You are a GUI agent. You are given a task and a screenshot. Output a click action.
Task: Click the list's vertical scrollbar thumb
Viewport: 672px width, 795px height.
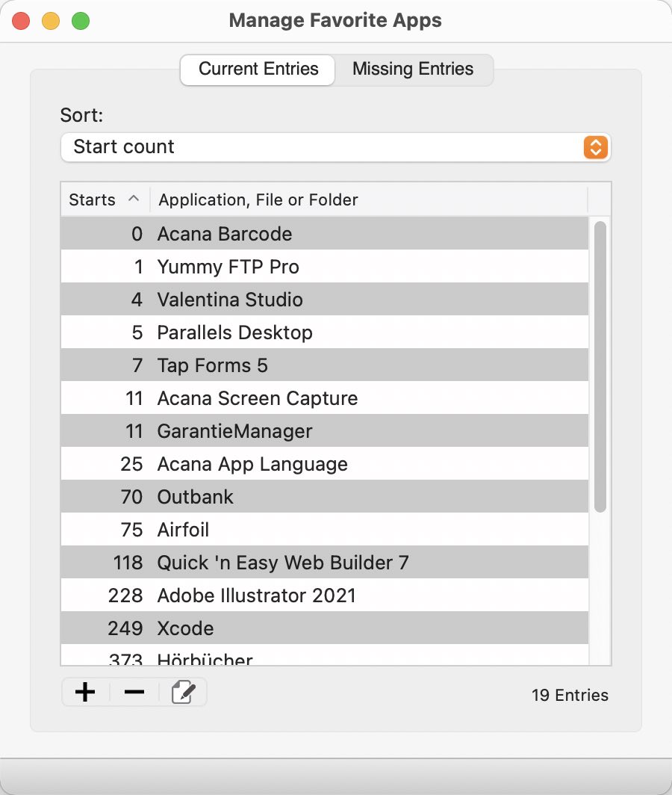click(x=600, y=367)
